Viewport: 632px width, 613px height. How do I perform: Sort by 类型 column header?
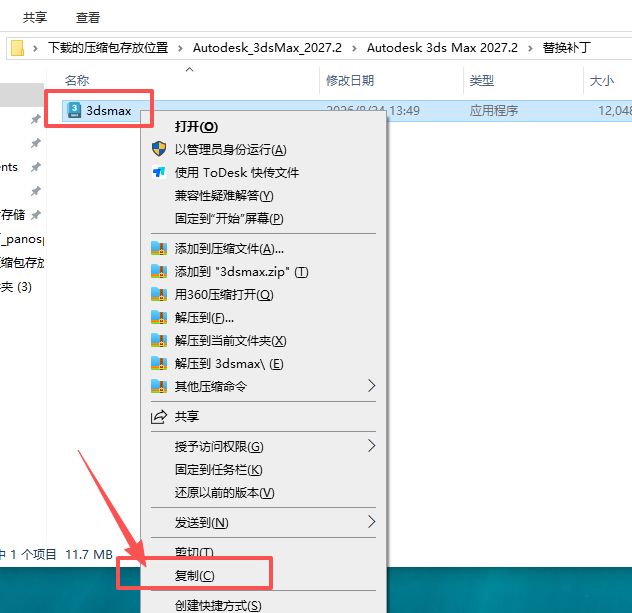pyautogui.click(x=481, y=80)
